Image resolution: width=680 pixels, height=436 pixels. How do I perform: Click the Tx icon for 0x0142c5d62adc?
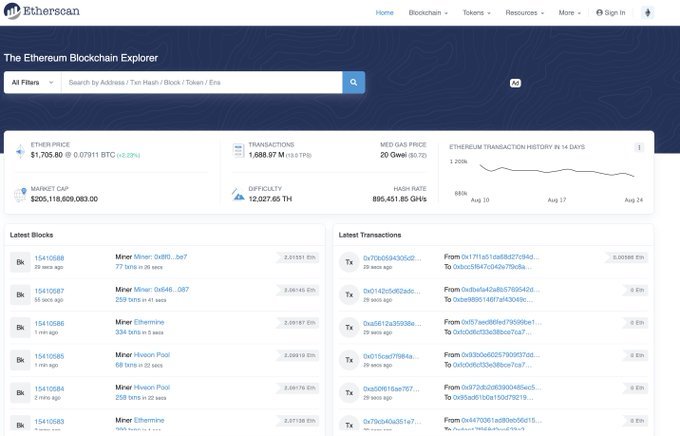(349, 295)
